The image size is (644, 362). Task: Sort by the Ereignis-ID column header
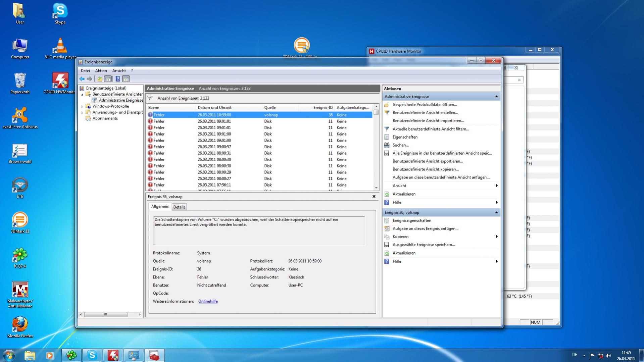[316, 108]
